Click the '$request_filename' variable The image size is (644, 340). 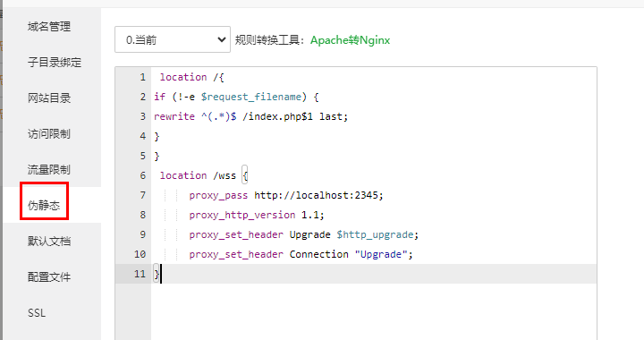click(251, 97)
